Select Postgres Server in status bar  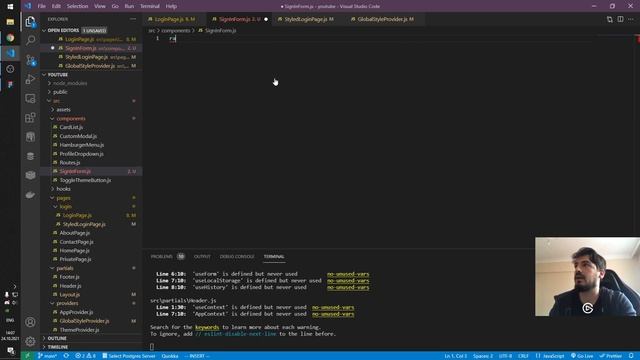tap(129, 356)
